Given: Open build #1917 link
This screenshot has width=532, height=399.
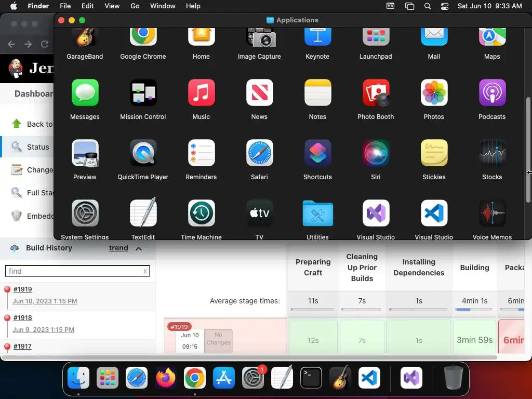Looking at the screenshot, I should coord(22,346).
